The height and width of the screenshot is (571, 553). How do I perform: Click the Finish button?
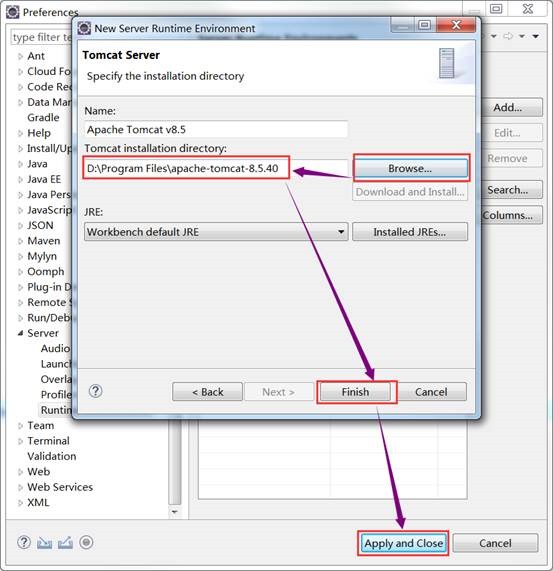coord(355,392)
